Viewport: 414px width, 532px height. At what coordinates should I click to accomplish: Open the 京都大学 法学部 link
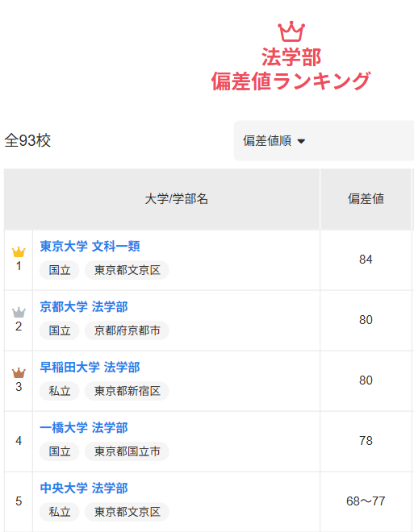point(84,307)
